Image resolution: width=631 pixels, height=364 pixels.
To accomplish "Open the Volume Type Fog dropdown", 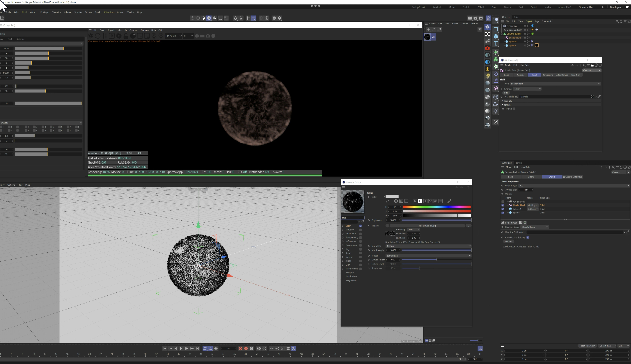I will [574, 186].
